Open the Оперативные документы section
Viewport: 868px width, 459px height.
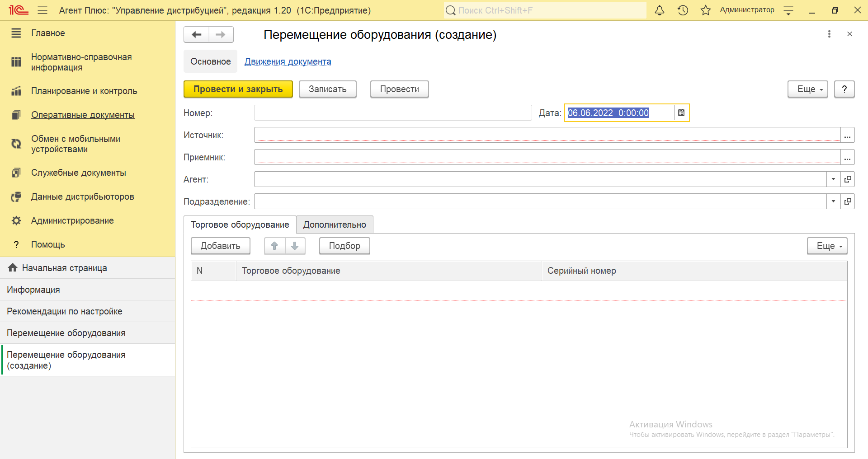(83, 115)
